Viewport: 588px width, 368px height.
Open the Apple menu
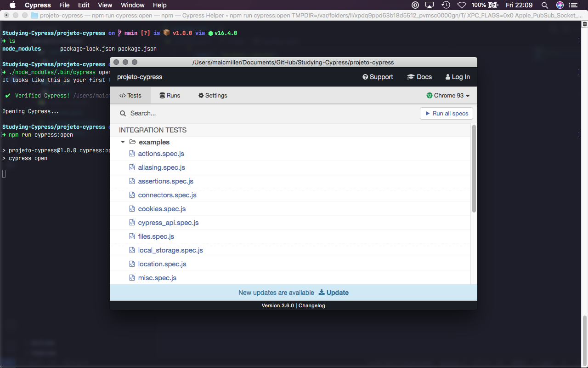pos(12,5)
